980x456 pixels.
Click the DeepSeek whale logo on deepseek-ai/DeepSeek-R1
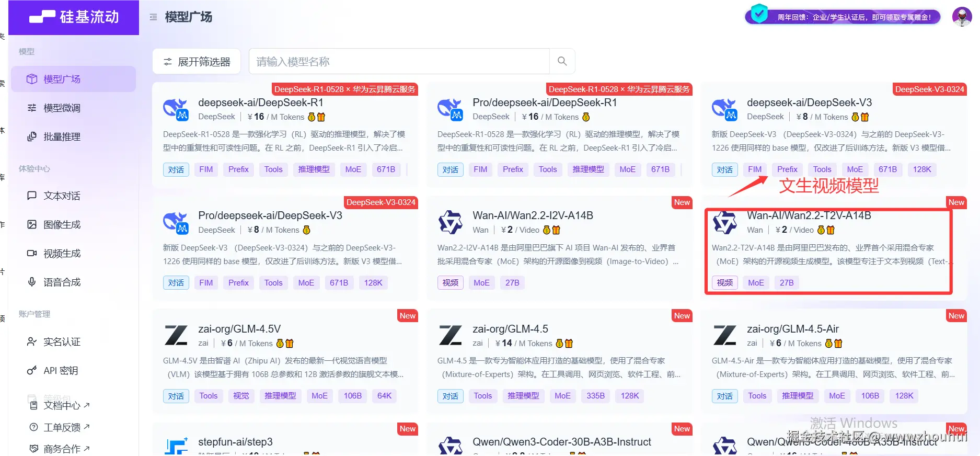[176, 109]
